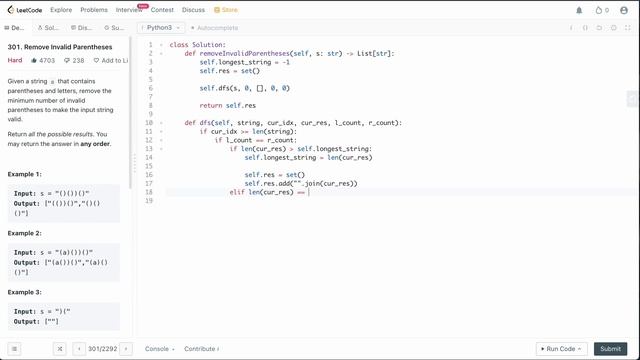Go to the next problem arrow

(x=126, y=349)
